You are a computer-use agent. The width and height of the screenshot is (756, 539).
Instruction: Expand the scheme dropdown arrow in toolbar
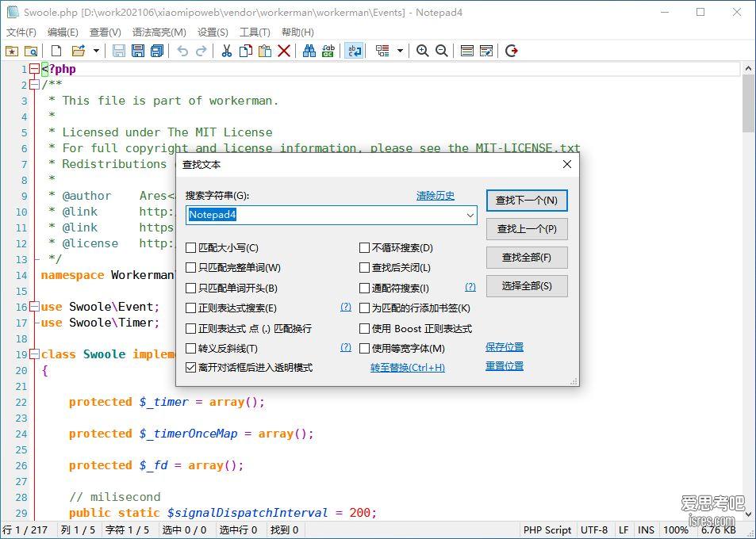coord(400,51)
